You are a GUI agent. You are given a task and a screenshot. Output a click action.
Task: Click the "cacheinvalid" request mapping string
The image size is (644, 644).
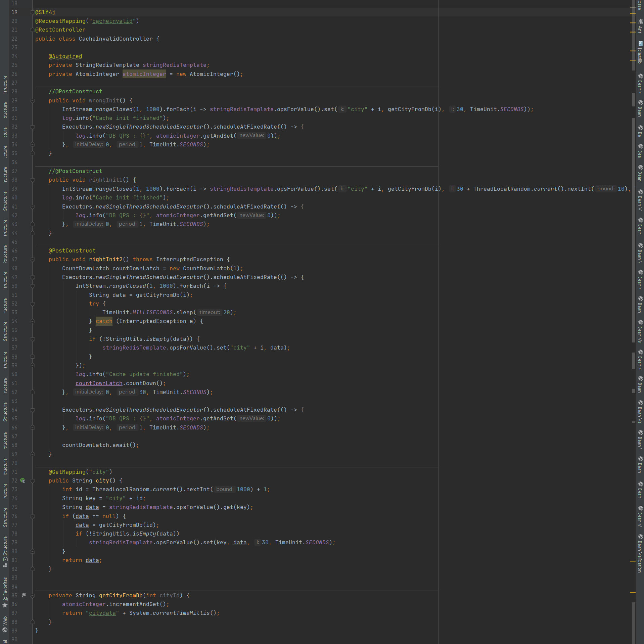click(112, 21)
